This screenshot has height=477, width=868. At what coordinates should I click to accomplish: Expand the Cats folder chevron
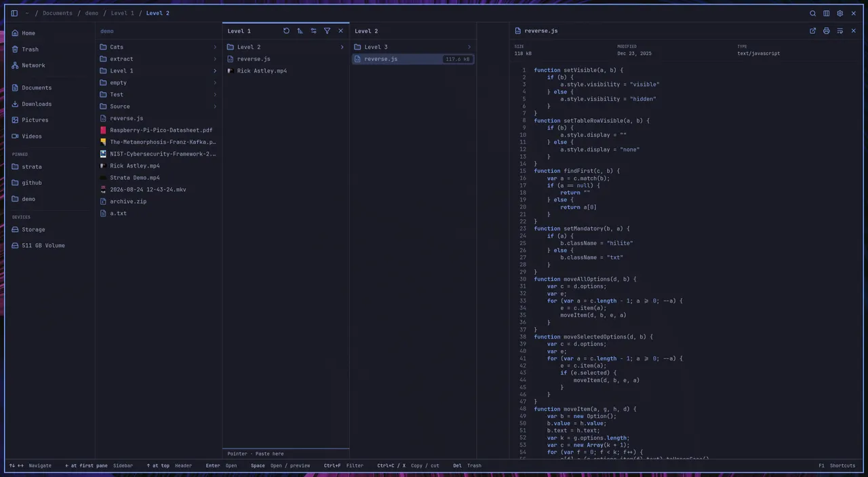point(215,47)
